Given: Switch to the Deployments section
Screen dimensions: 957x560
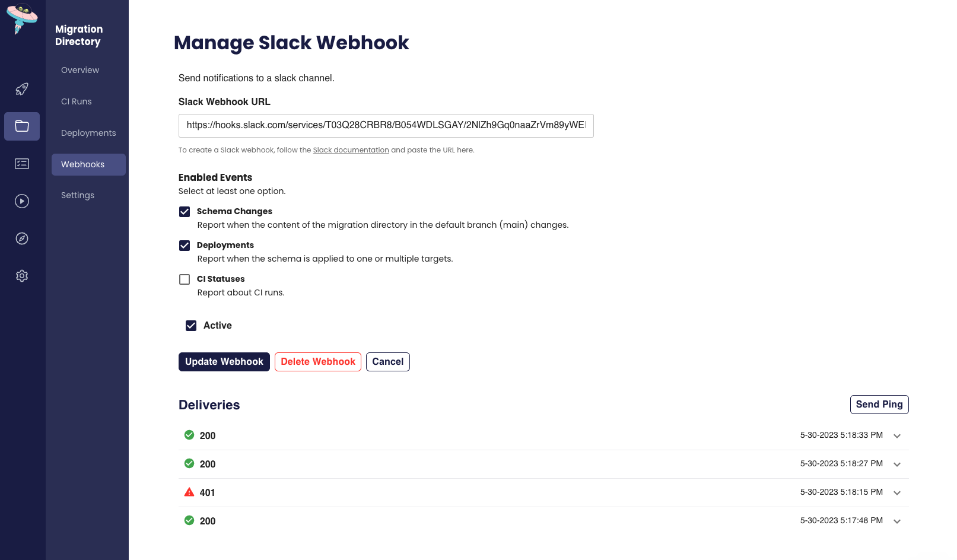Looking at the screenshot, I should [88, 133].
